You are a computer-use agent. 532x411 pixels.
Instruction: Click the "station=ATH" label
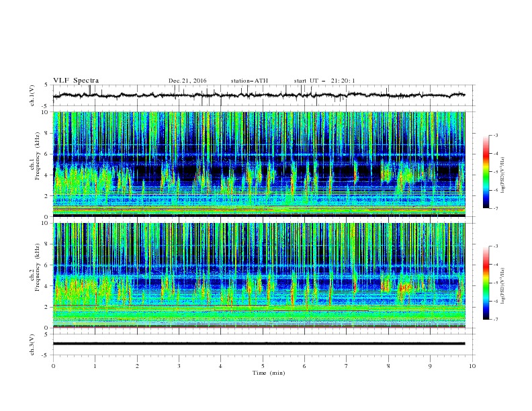pos(249,81)
